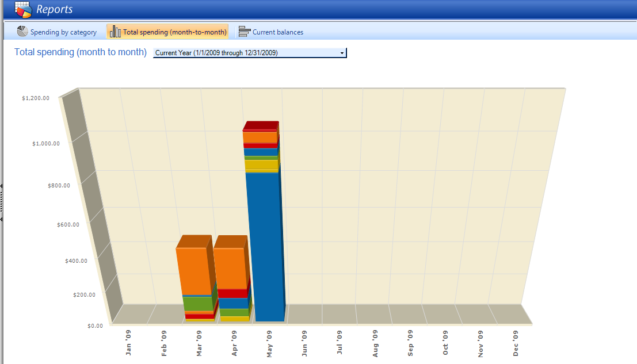Image resolution: width=637 pixels, height=364 pixels.
Task: Click the Jul '09 axis label
Action: coord(340,343)
